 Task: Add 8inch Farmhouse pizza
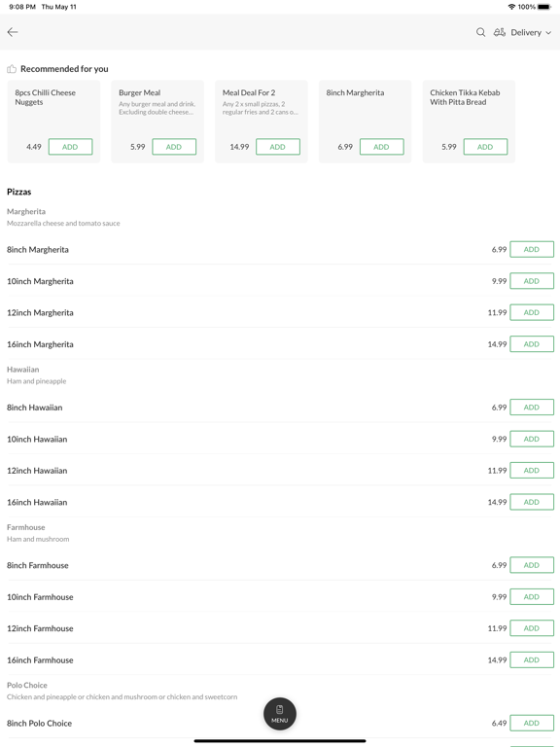point(532,565)
